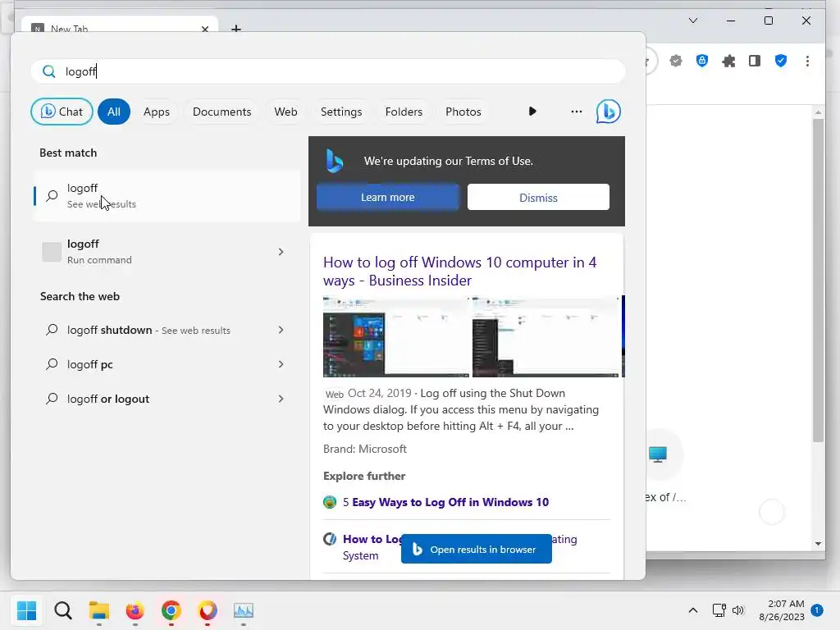Image resolution: width=840 pixels, height=630 pixels.
Task: Filter results by Photos
Action: tap(463, 112)
